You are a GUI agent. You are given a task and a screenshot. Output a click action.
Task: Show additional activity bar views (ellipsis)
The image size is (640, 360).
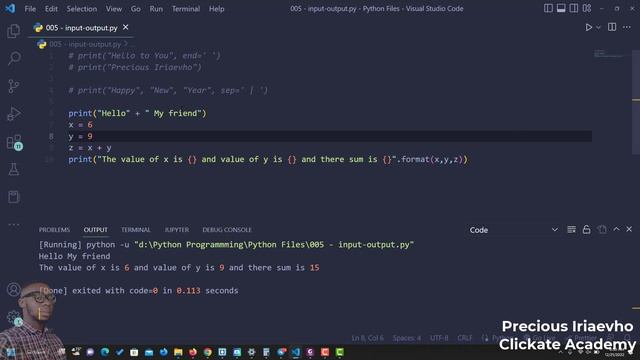(x=13, y=224)
